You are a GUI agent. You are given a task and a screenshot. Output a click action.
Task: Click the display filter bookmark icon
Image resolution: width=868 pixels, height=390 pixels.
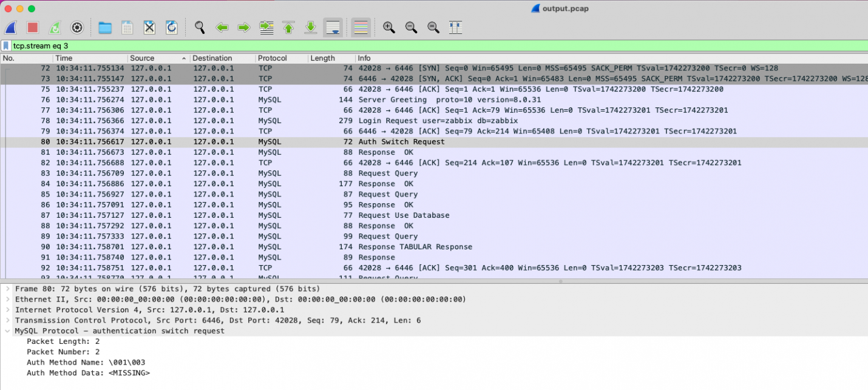point(6,45)
